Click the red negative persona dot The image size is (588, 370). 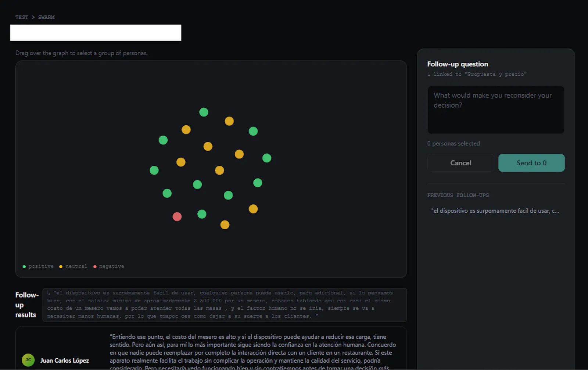(x=177, y=216)
